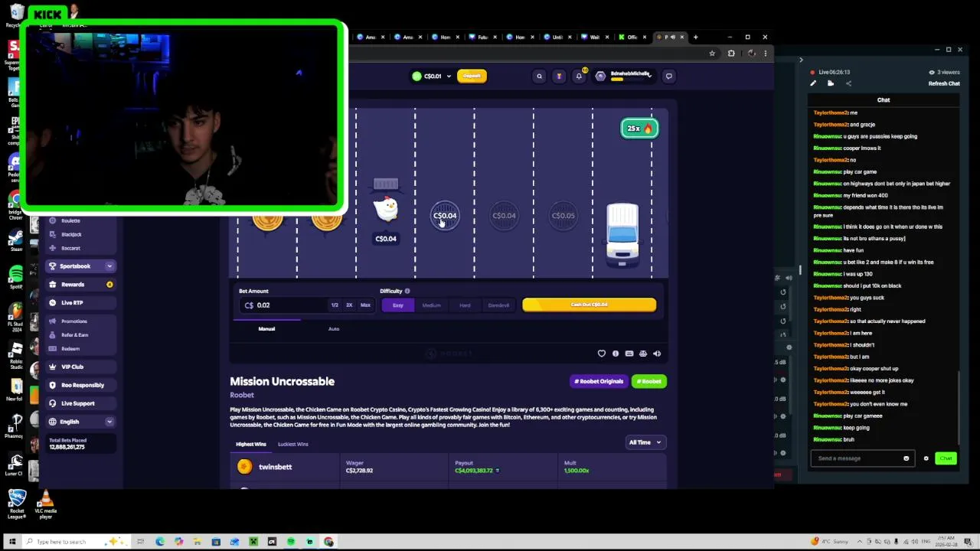Click the 25x fire multiplier badge
The height and width of the screenshot is (551, 980).
tap(639, 129)
